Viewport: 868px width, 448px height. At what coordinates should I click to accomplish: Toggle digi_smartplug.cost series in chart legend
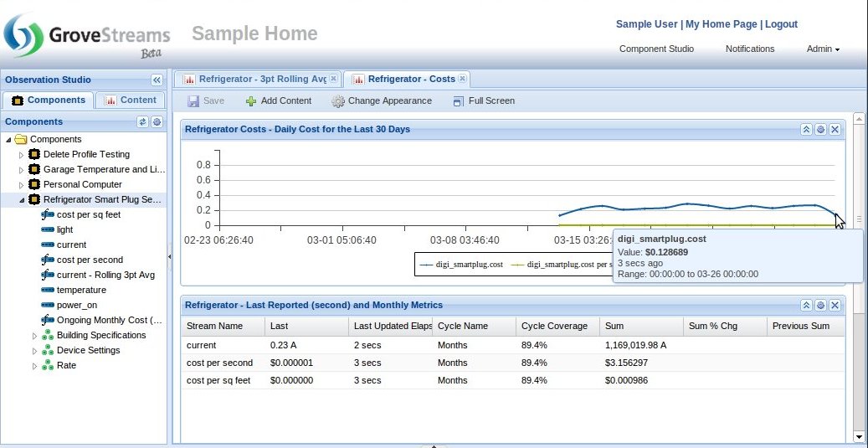tap(461, 264)
